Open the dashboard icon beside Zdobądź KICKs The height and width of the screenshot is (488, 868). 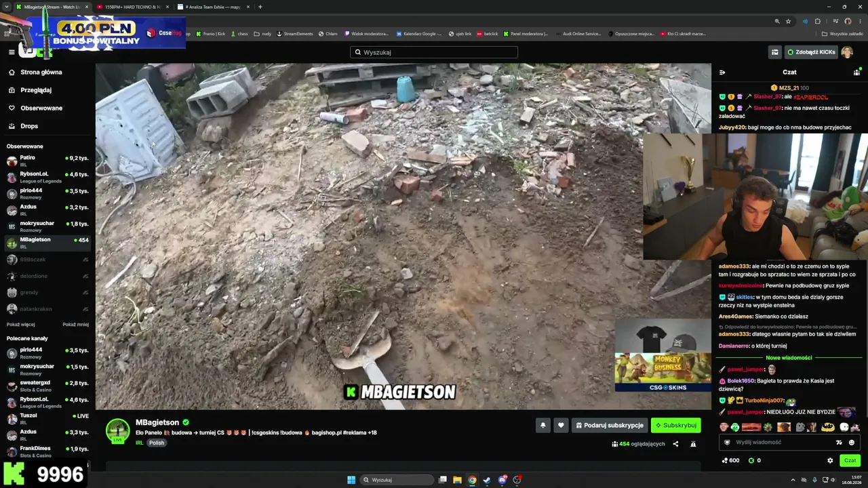pyautogui.click(x=774, y=52)
